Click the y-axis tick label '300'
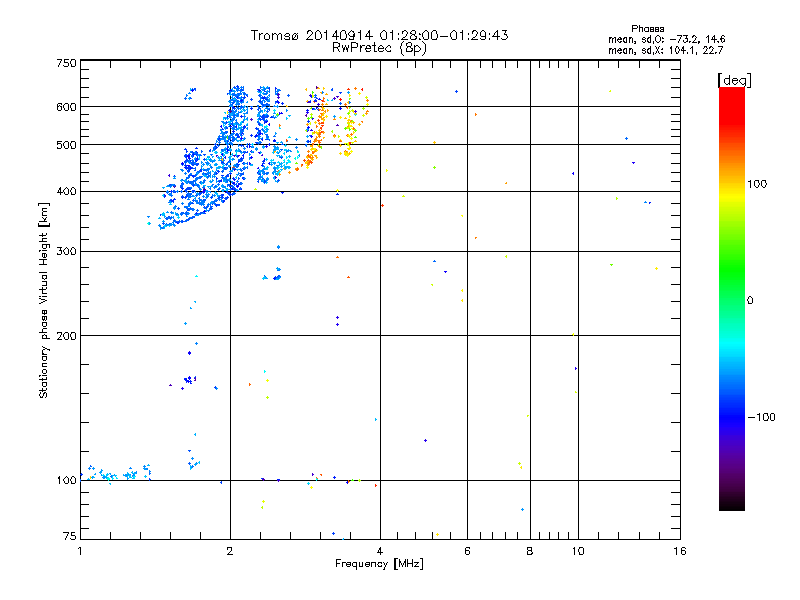 coord(66,252)
